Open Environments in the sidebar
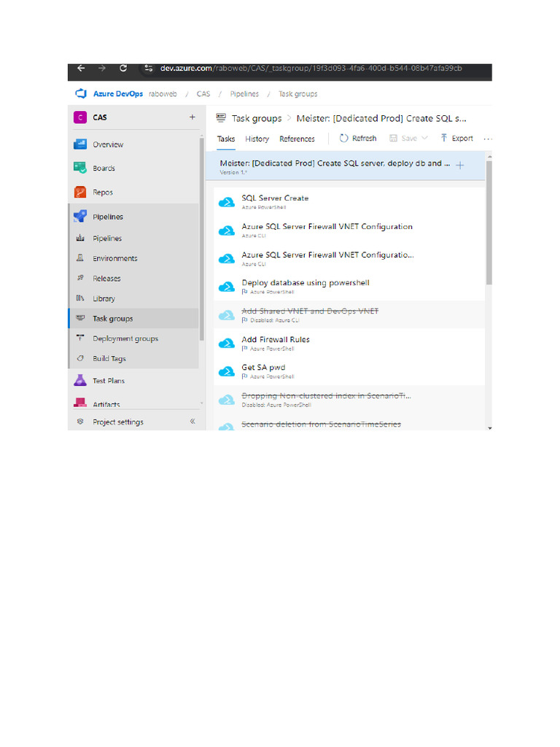The width and height of the screenshot is (560, 747). point(134,258)
